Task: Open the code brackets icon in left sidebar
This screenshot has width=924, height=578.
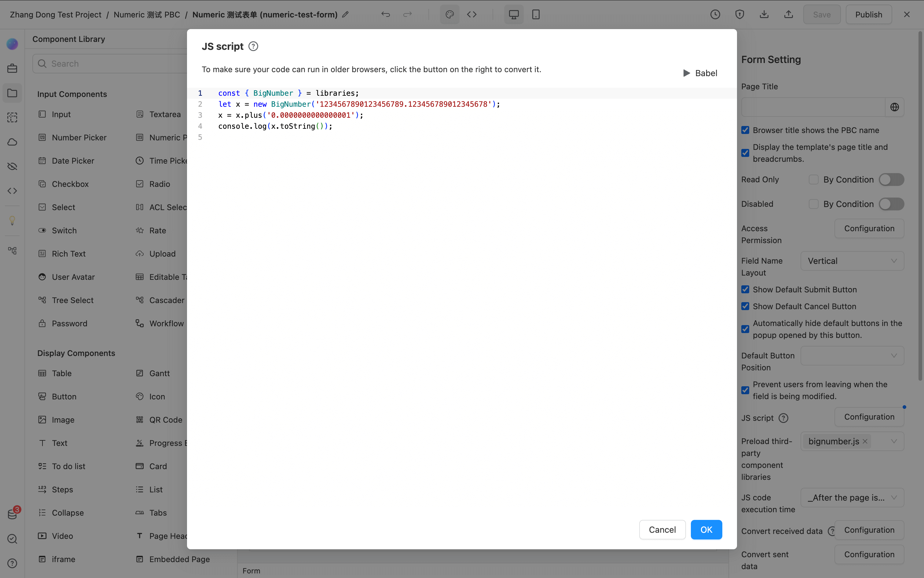Action: [x=12, y=191]
